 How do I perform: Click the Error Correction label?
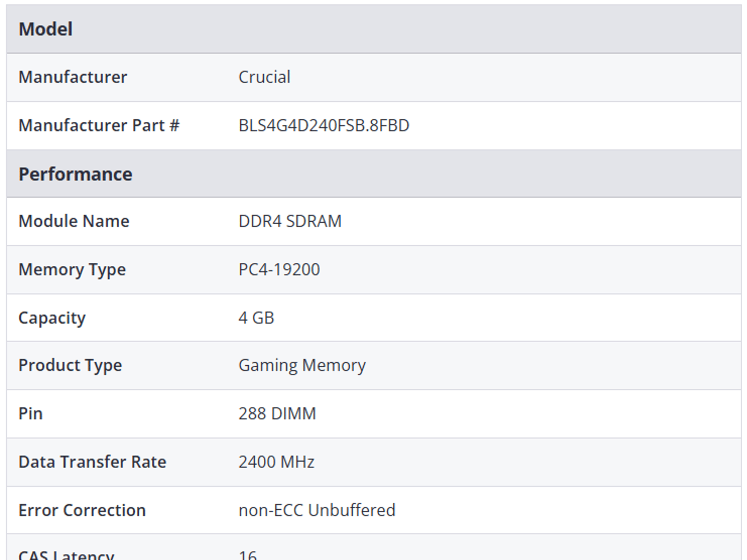82,510
